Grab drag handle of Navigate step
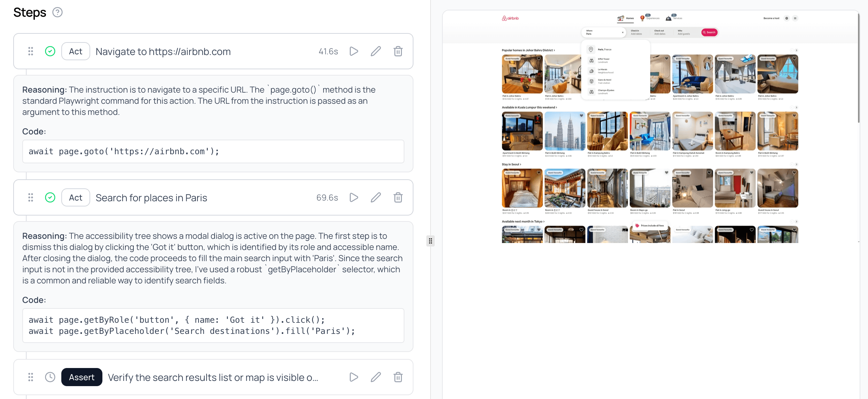Image resolution: width=868 pixels, height=399 pixels. click(31, 52)
